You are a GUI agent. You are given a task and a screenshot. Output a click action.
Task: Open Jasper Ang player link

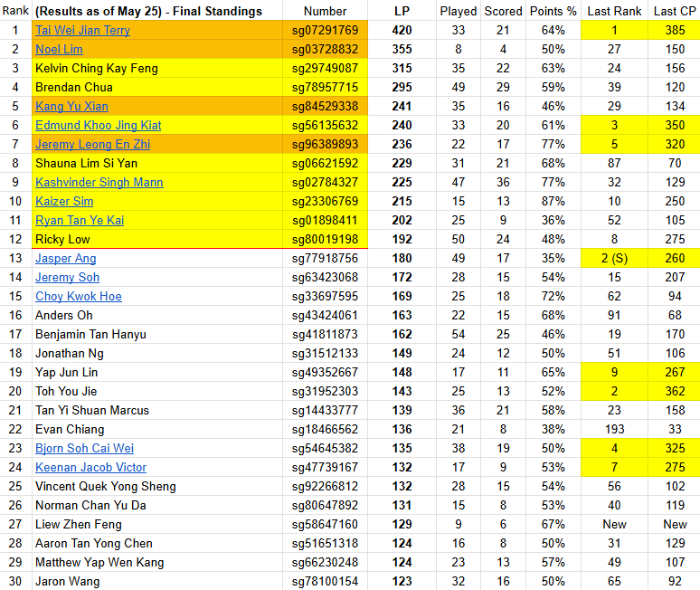point(66,258)
